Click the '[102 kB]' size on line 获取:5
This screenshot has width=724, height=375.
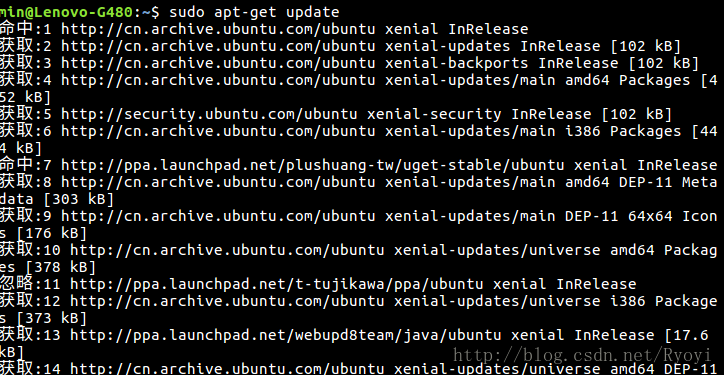[636, 114]
